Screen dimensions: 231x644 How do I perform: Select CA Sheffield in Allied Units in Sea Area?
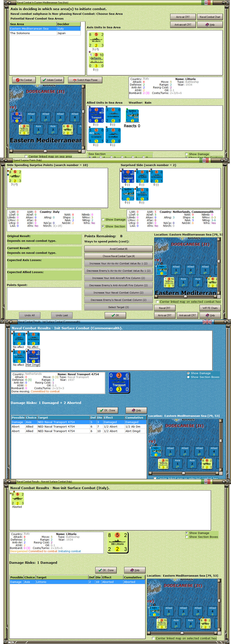(113, 136)
